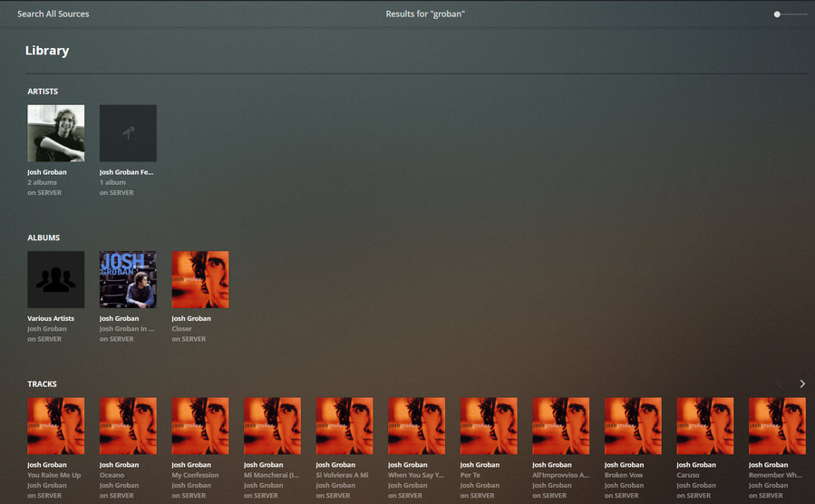Screen dimensions: 815x504
Task: Open the Closer album cover
Action: point(200,279)
